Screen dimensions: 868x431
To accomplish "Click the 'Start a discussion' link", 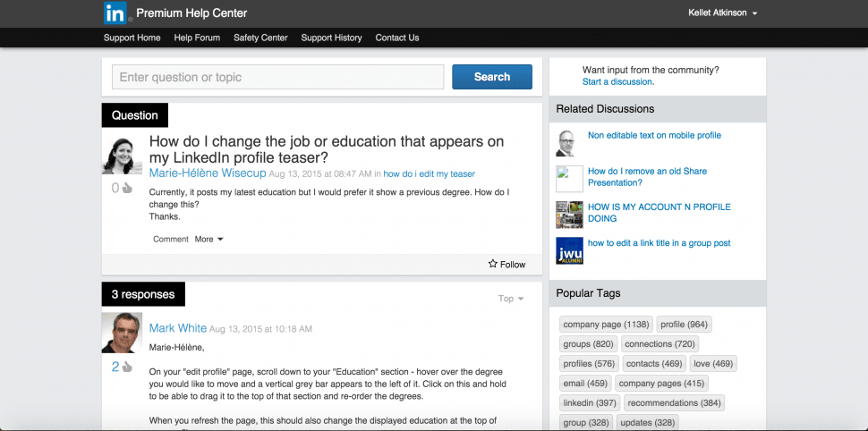I will pos(617,81).
